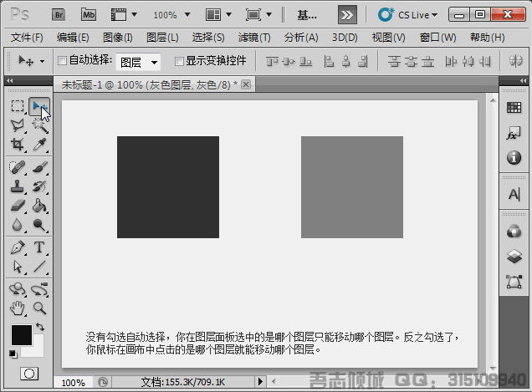Open the 图层 auto-select dropdown
This screenshot has width=532, height=392.
138,62
